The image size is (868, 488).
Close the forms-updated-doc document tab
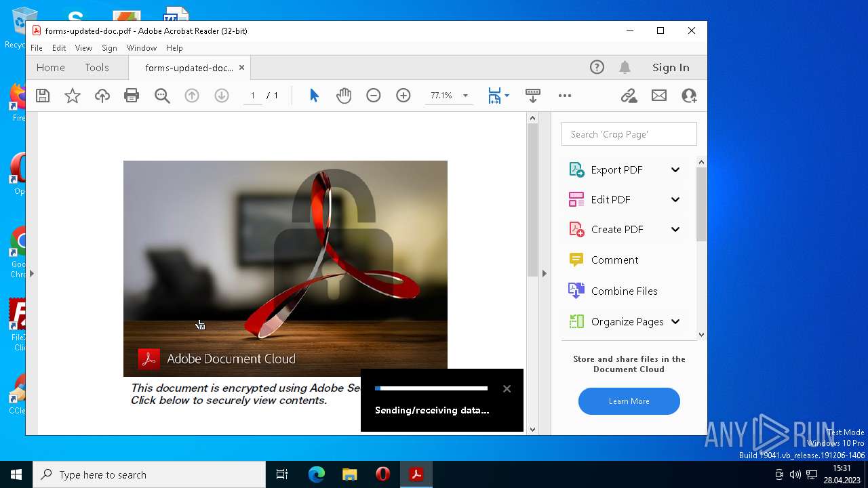point(241,68)
